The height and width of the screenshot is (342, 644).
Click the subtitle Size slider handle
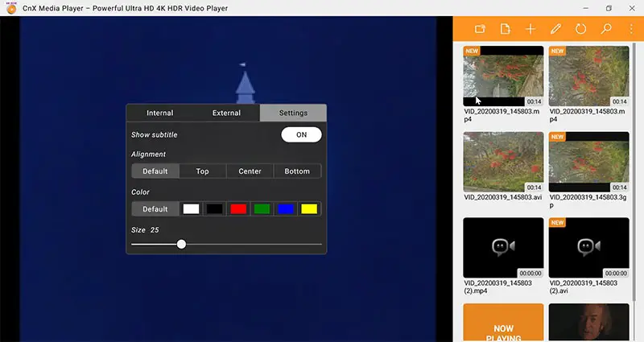point(182,245)
